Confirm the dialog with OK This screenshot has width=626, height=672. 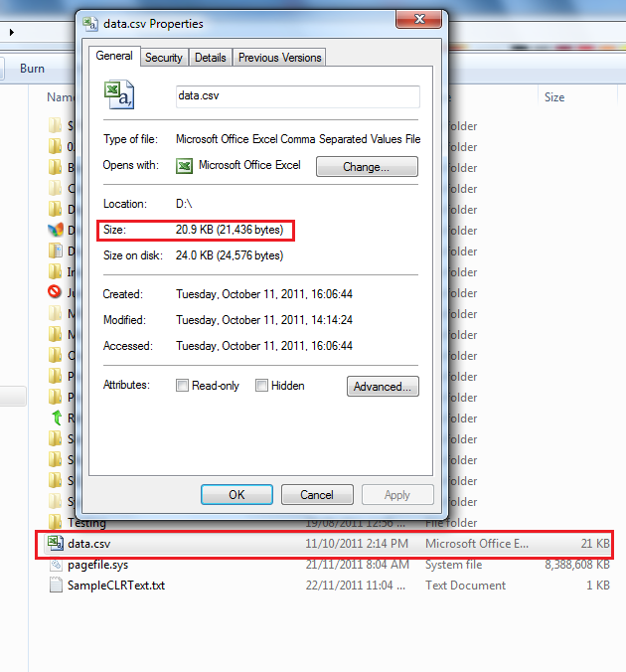tap(236, 495)
